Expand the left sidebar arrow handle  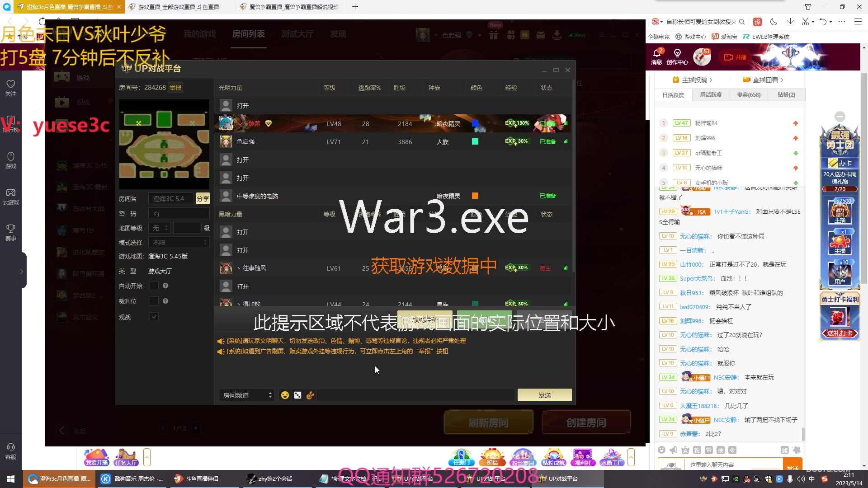[21, 272]
